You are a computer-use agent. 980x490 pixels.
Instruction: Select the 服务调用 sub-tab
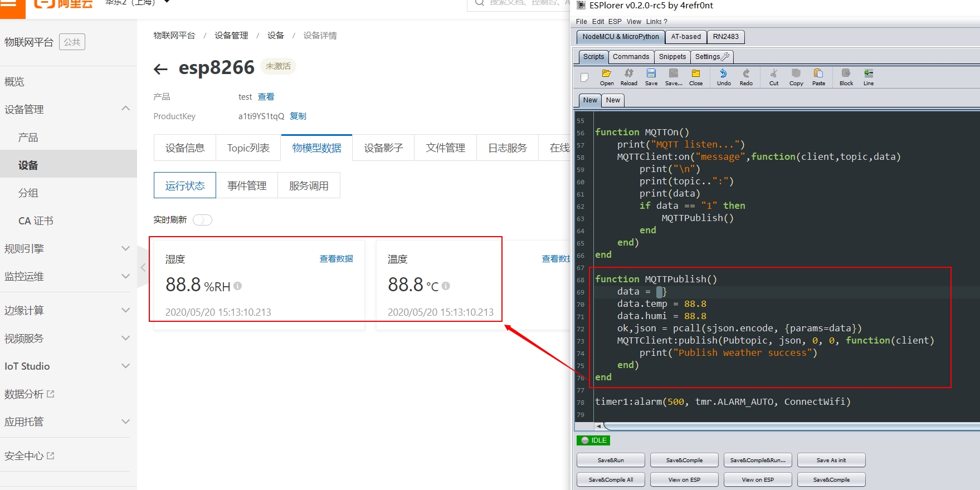click(309, 185)
